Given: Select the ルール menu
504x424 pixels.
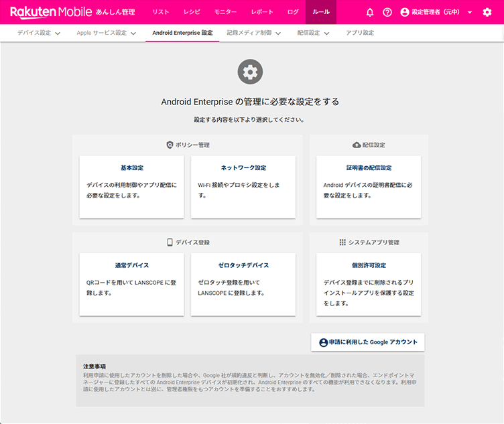Looking at the screenshot, I should click(x=321, y=12).
